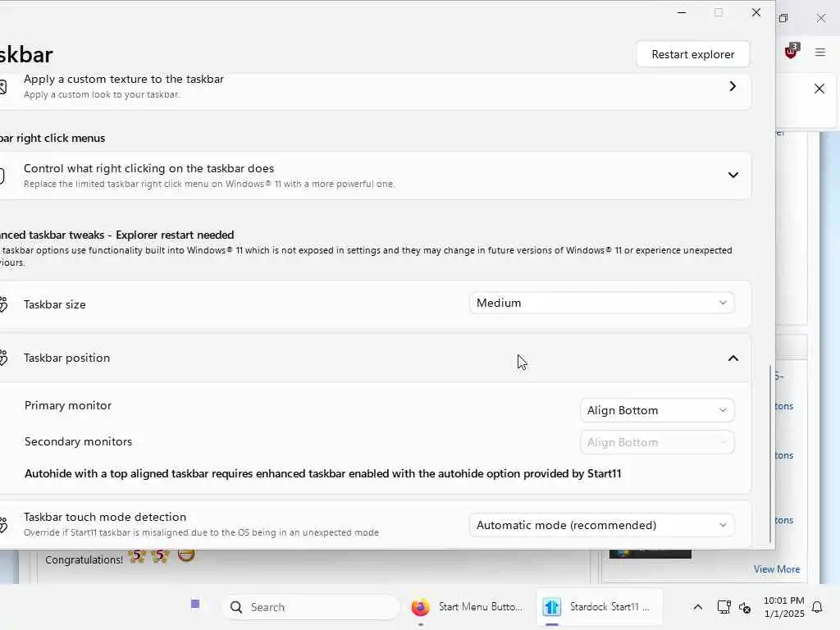Click the Restart explorer button
The image size is (840, 630).
tap(692, 54)
